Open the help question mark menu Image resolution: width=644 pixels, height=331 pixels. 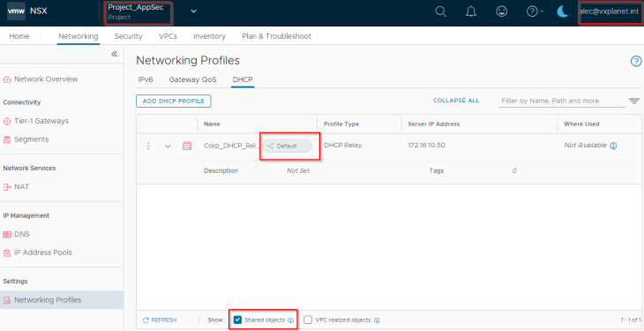click(535, 11)
